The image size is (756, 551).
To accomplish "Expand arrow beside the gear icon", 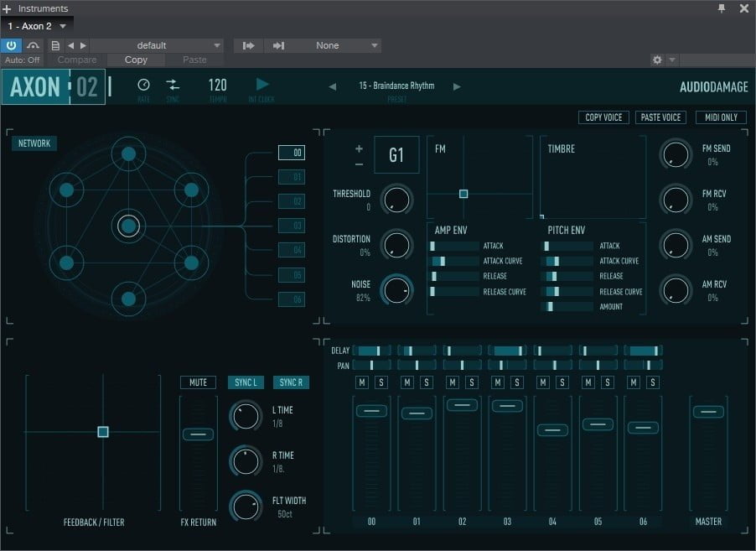I will (x=672, y=60).
